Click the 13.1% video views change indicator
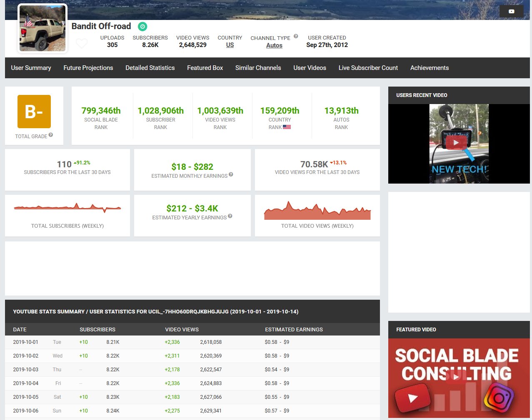 (338, 163)
